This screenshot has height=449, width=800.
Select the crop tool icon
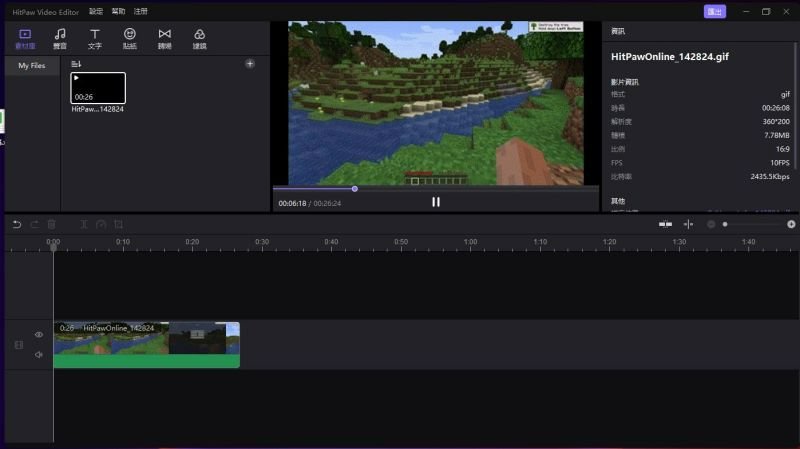tap(118, 224)
